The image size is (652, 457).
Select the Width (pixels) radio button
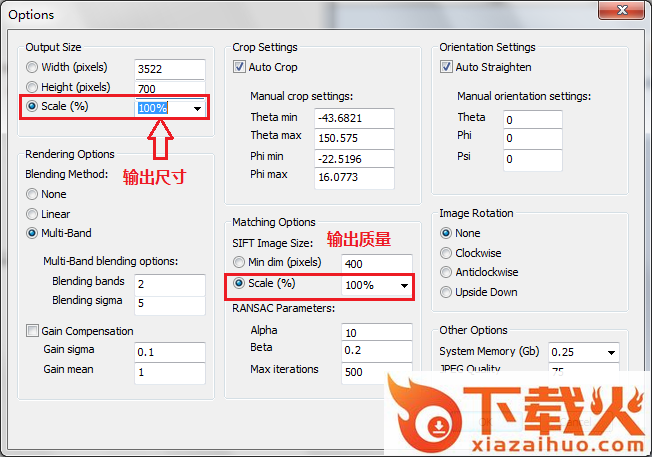[33, 68]
